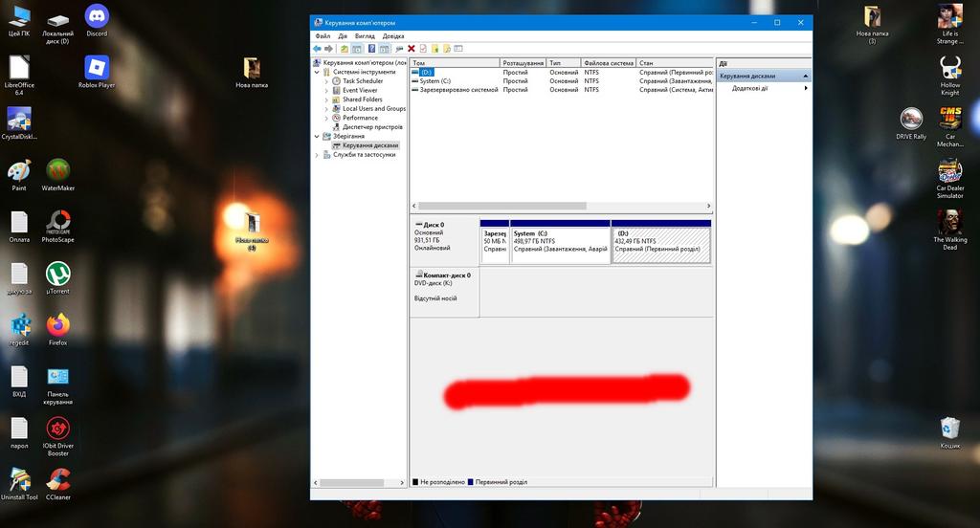Open the Файл menu
The width and height of the screenshot is (980, 528).
pos(323,36)
